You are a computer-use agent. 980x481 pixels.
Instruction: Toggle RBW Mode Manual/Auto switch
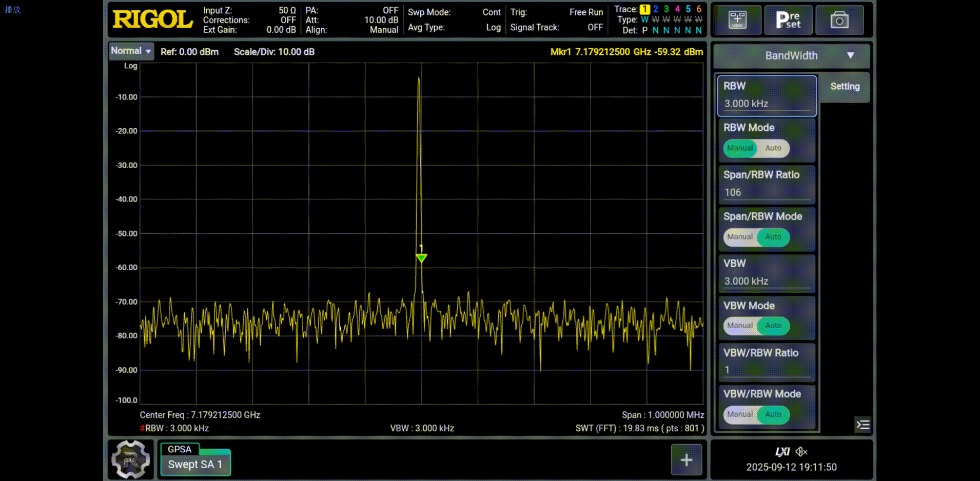[x=756, y=148]
